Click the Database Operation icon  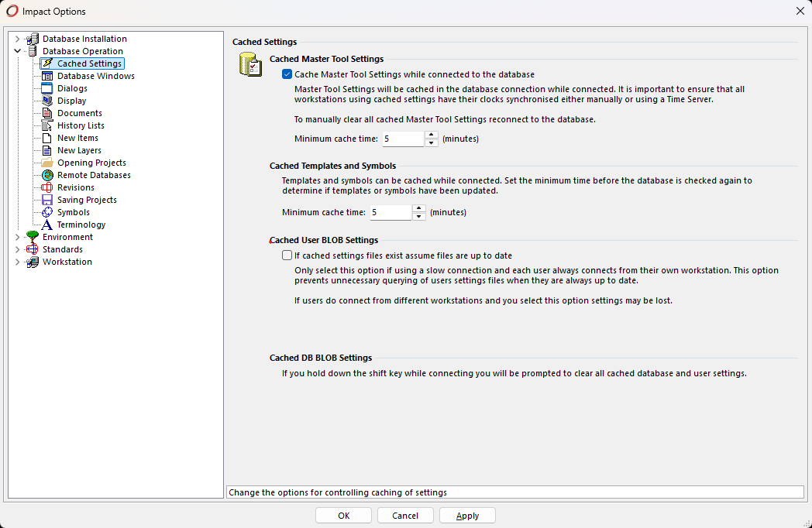[x=33, y=51]
